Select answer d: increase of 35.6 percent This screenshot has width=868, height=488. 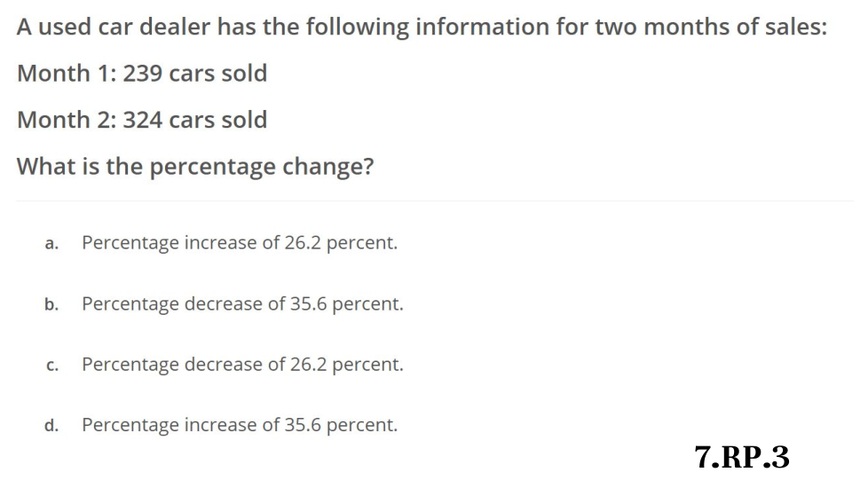click(239, 426)
